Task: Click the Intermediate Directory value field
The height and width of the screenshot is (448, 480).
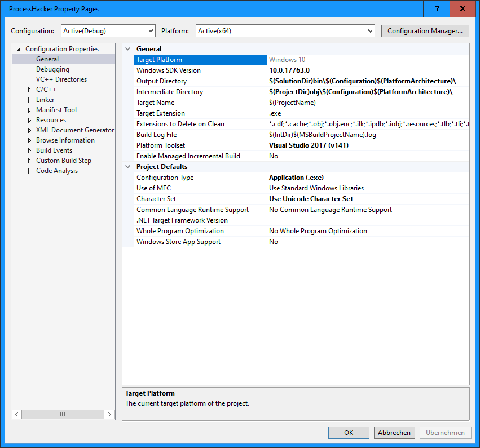Action: 368,92
